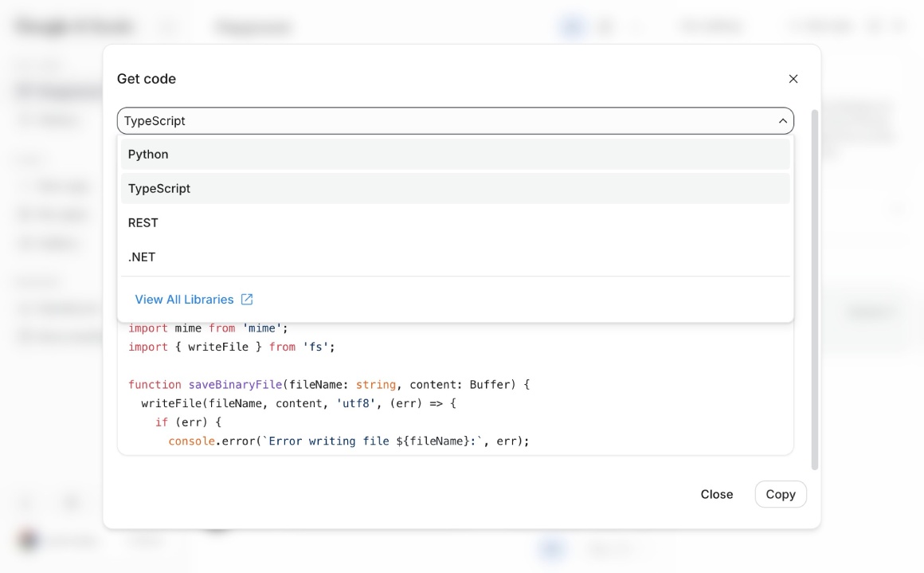Pick .NET from the language list
This screenshot has height=573, width=924.
click(455, 257)
